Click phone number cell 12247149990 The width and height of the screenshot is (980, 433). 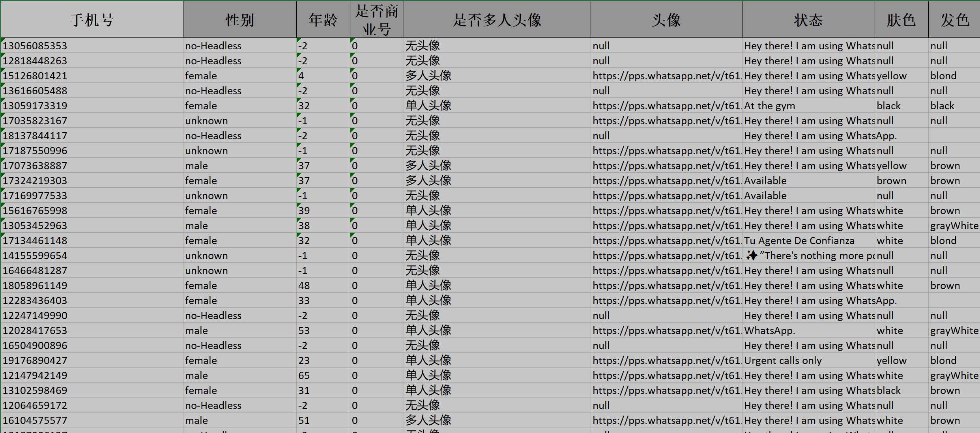pos(92,315)
